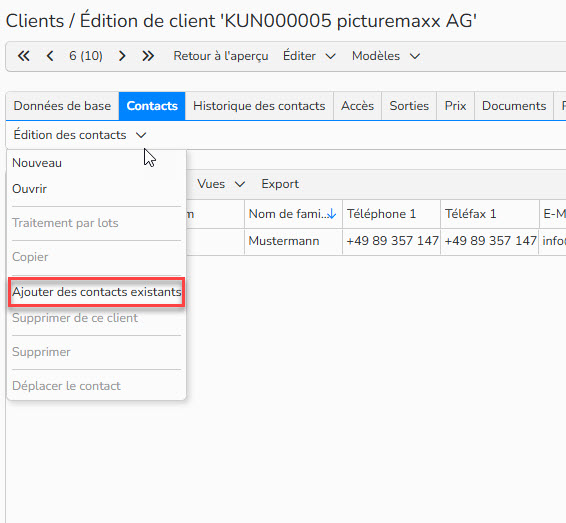Click the Téléfax 1 column header
This screenshot has width=566, height=523.
click(490, 214)
